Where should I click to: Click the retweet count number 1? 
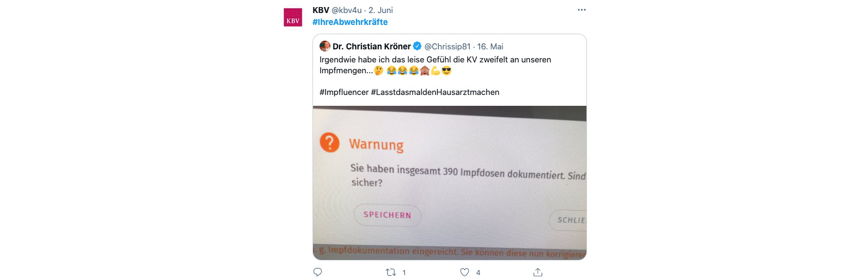click(404, 272)
